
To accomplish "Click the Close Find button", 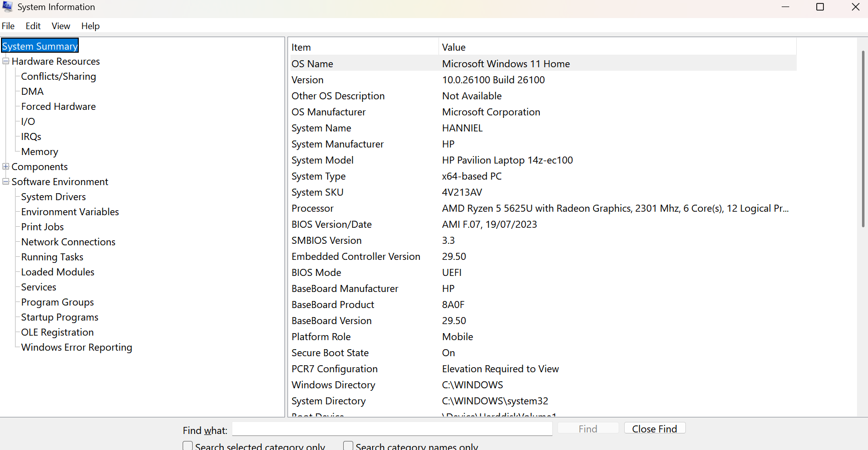I will click(655, 428).
